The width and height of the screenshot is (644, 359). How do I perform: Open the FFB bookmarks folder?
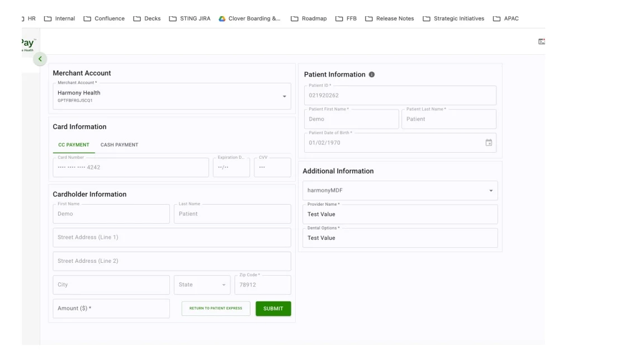[x=346, y=18]
